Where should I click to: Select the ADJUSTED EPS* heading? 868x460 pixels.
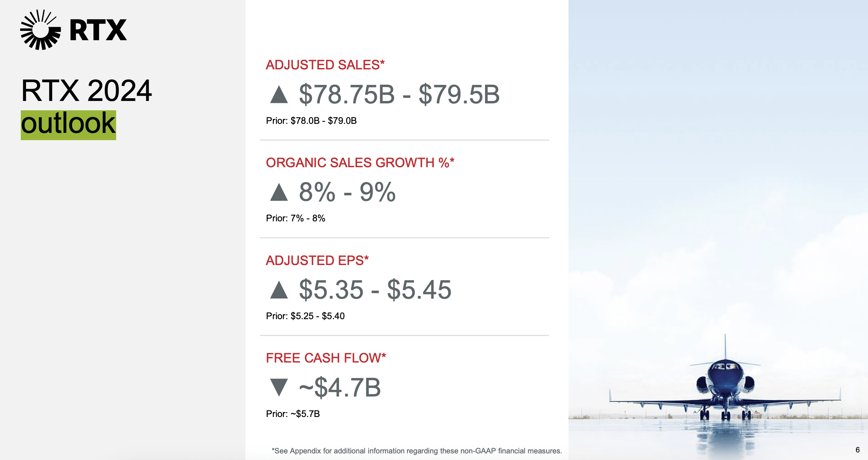[x=317, y=261]
